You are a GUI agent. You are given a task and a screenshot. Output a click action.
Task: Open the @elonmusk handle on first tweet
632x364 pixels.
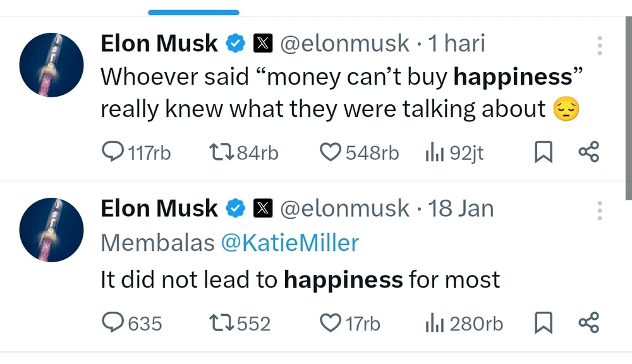(344, 44)
